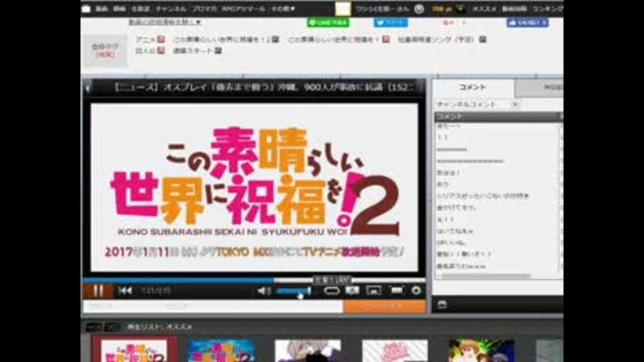The image size is (644, 362).
Task: Click the dictionary icon beside the アニメ tag
Action: tap(161, 40)
